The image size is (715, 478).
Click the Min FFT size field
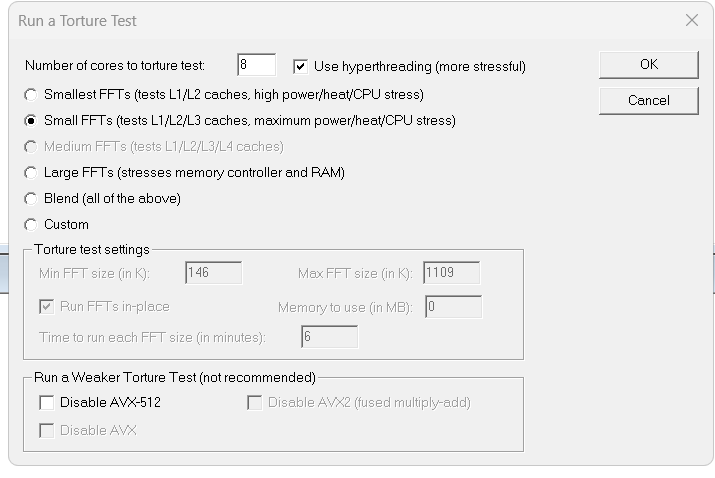click(213, 273)
